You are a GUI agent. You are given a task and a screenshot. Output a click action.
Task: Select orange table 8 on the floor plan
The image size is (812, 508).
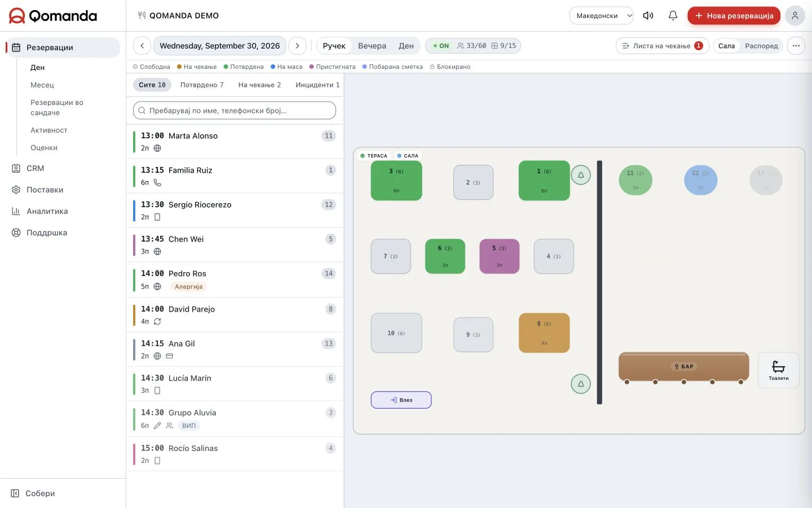pos(544,333)
